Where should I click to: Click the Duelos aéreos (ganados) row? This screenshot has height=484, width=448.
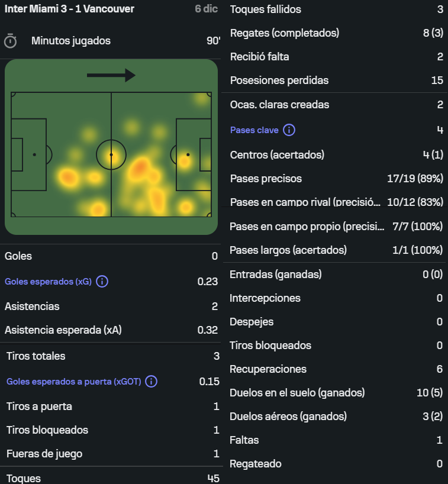pyautogui.click(x=336, y=417)
